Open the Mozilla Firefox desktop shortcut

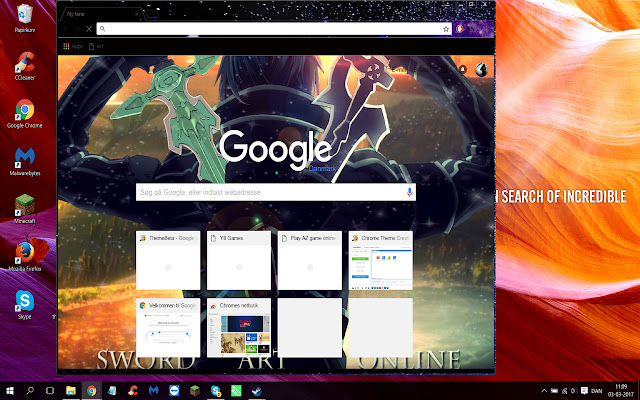coord(25,256)
